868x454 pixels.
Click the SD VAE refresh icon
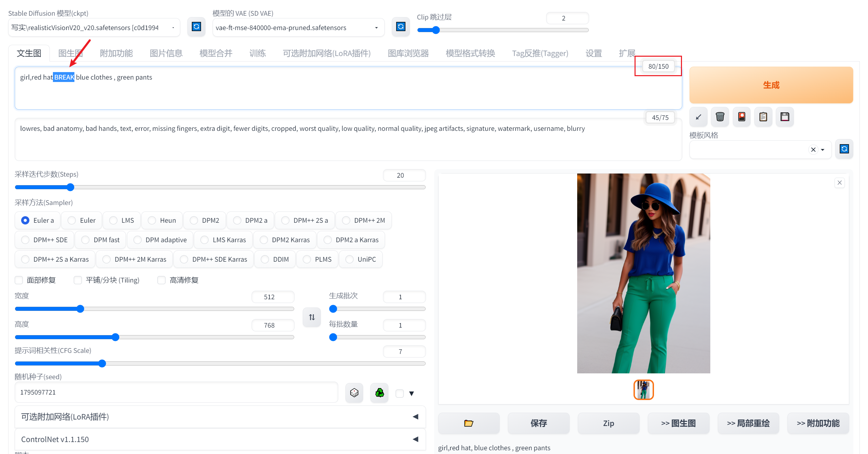coord(400,27)
